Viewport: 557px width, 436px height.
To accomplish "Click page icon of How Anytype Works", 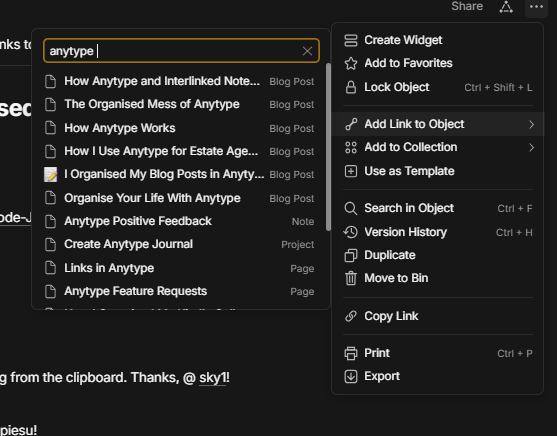I will point(50,128).
